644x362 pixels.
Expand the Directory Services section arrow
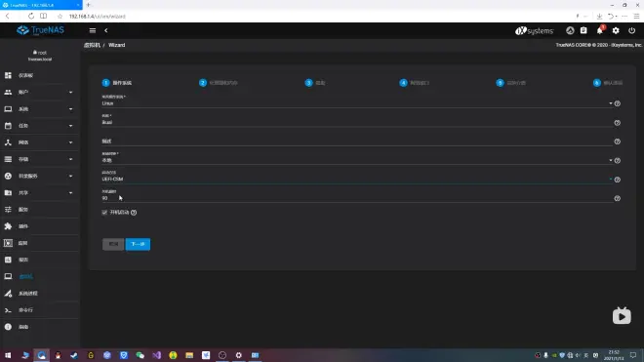click(x=70, y=177)
